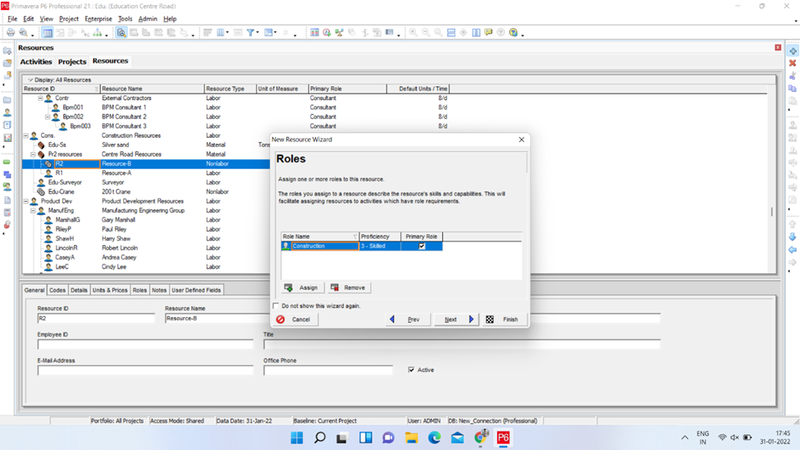Collapse the Cons. resource node

(26, 136)
